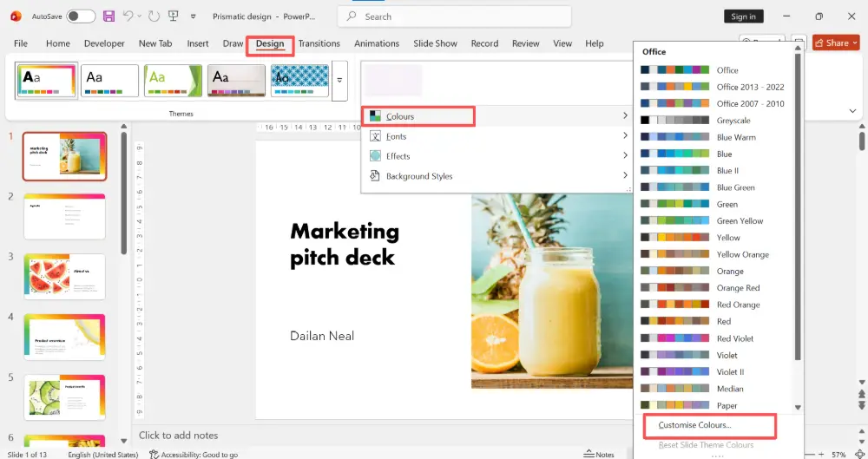This screenshot has width=868, height=459.
Task: Choose the Greyscale colour scheme
Action: (715, 120)
